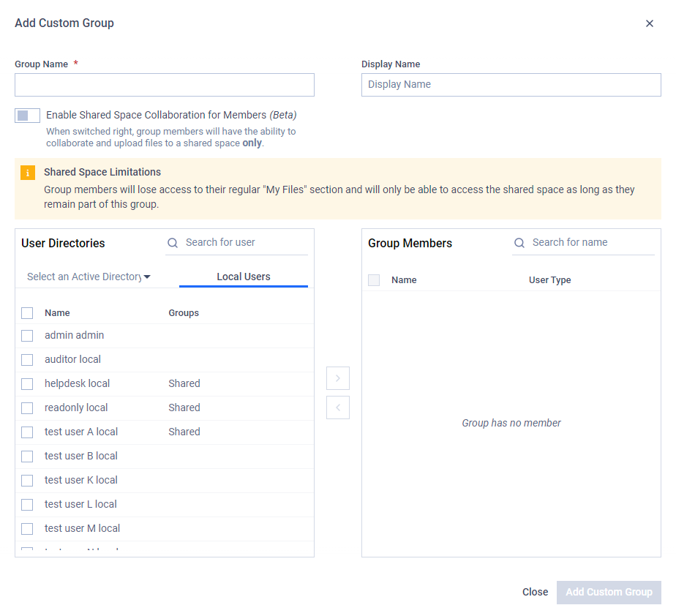Check the test user K local checkbox

pos(27,480)
